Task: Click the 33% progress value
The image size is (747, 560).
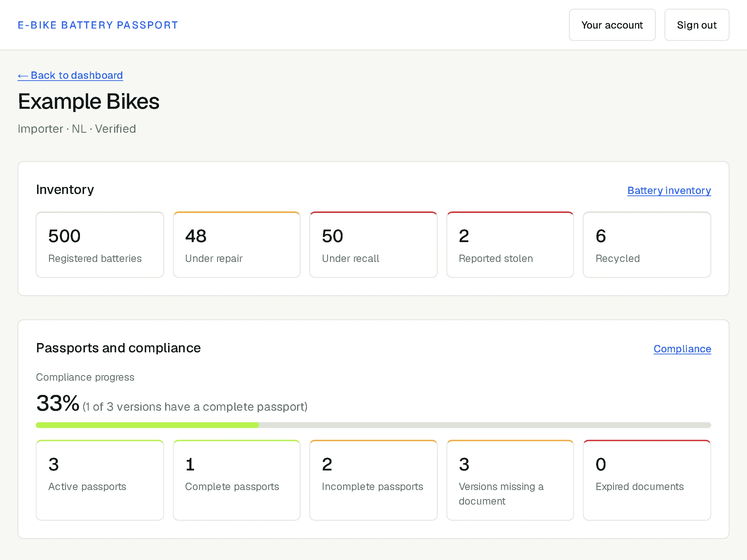Action: coord(58,403)
